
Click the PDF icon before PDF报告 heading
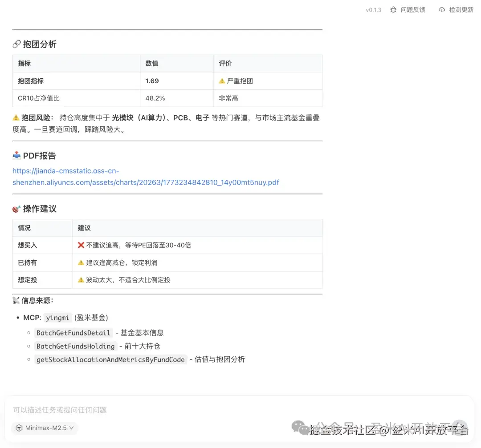point(16,155)
